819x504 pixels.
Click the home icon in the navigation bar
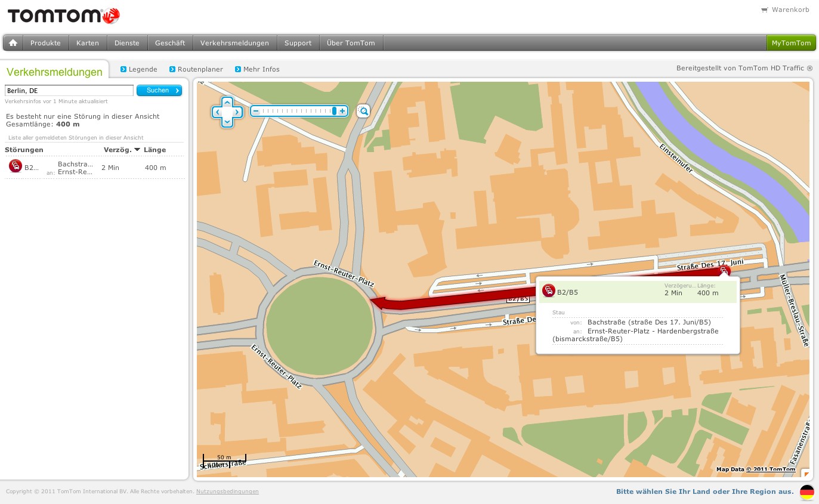(x=13, y=42)
